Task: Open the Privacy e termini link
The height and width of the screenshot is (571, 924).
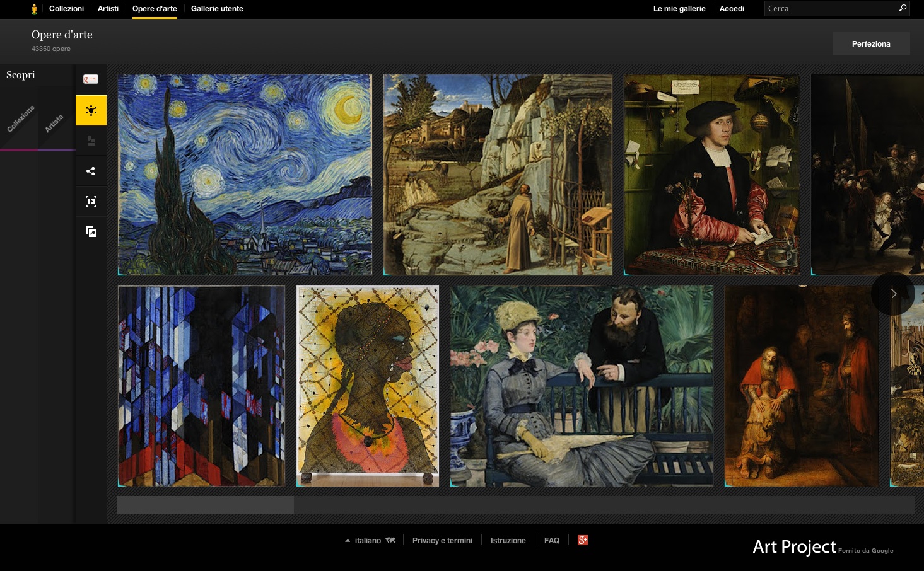Action: tap(442, 541)
